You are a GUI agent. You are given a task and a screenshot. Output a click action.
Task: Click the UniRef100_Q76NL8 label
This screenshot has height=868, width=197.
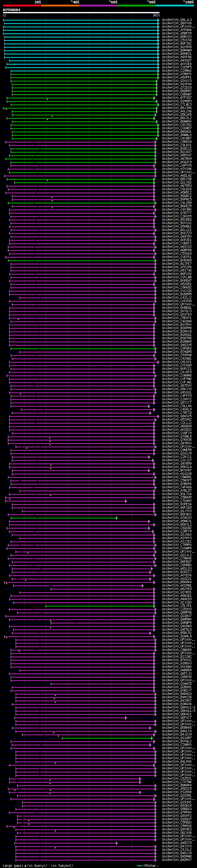[x=176, y=436]
